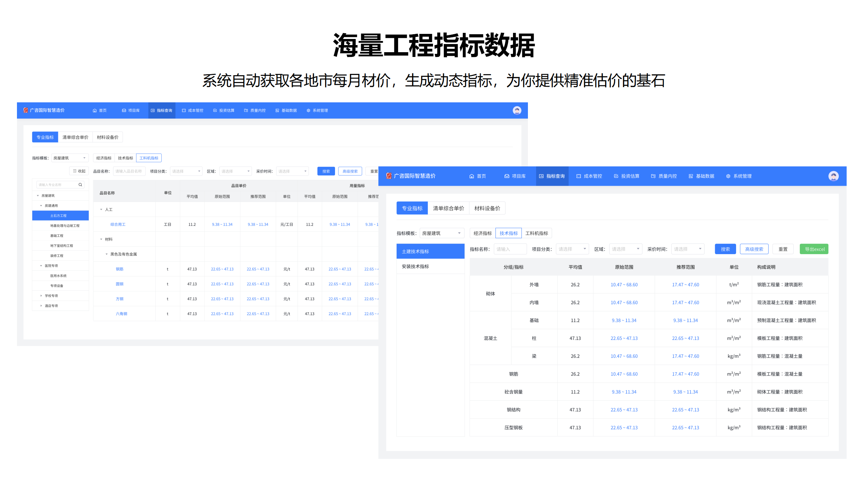Click the user avatar icon
This screenshot has width=868, height=488.
pyautogui.click(x=833, y=176)
